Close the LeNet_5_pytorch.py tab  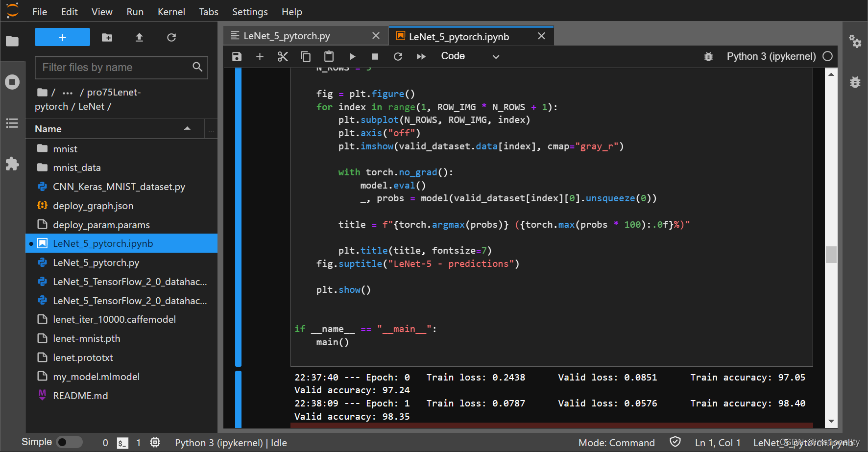point(376,36)
